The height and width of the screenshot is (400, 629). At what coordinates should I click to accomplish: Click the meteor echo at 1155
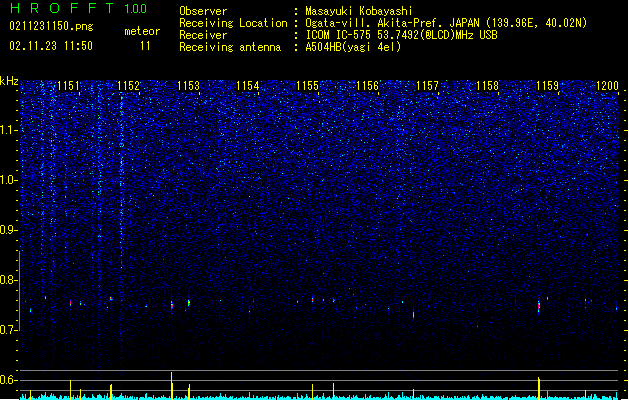[312, 299]
